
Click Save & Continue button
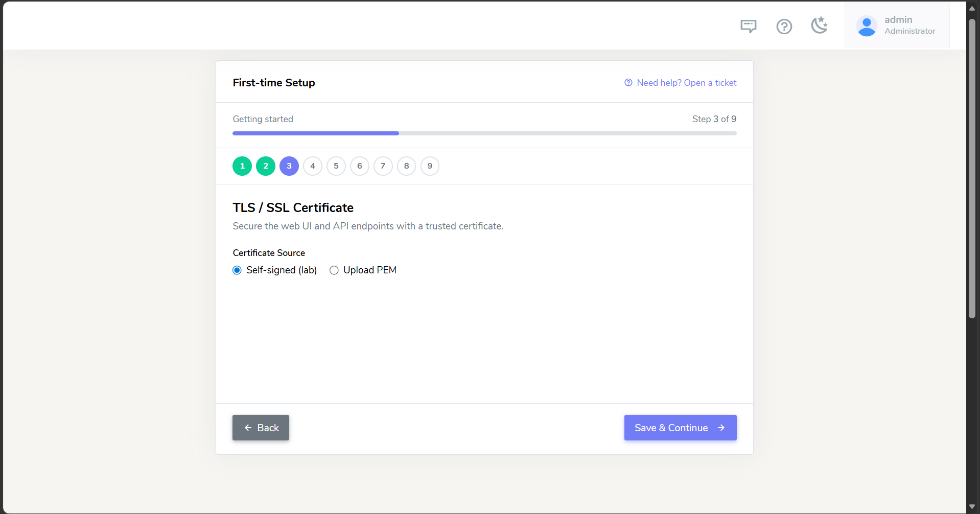680,428
